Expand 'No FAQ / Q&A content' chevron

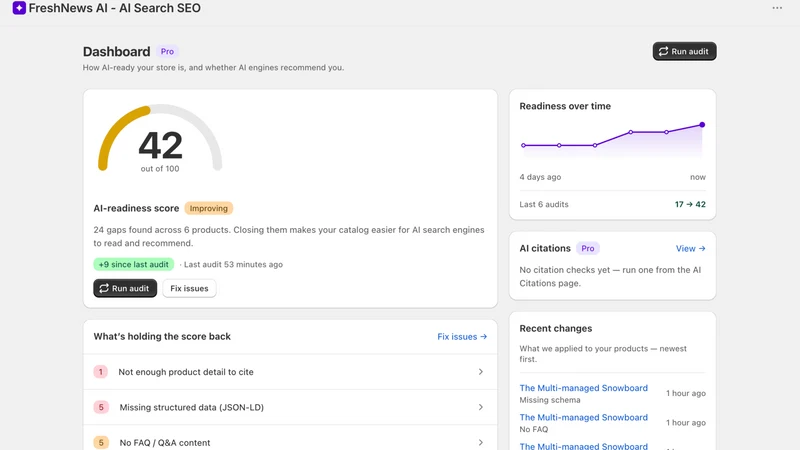[x=481, y=442]
